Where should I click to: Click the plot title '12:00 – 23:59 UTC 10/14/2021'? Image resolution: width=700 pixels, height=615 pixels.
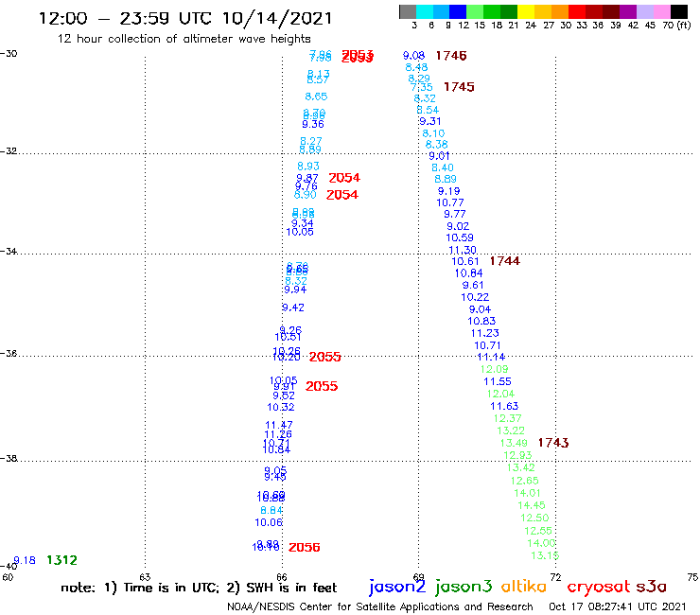pos(185,18)
